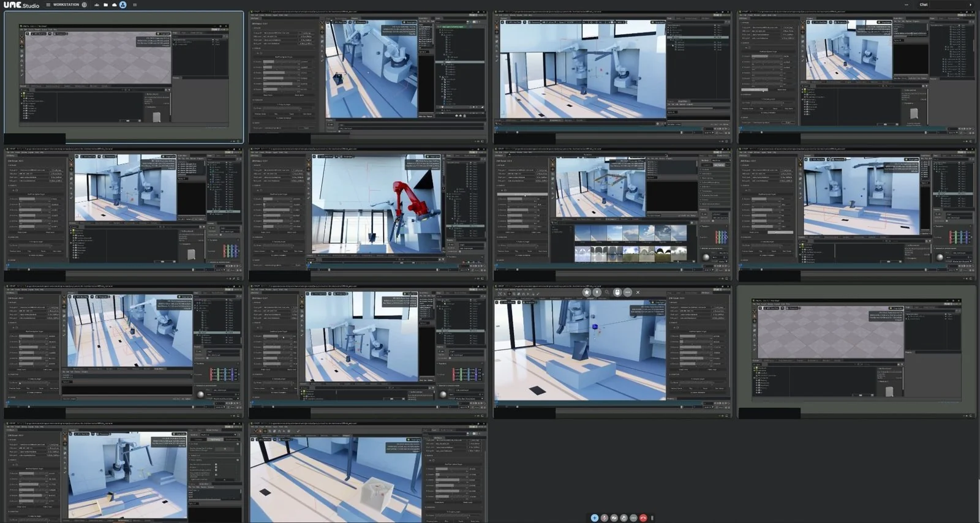Open the group people icon in top bar
The width and height of the screenshot is (980, 523).
click(97, 5)
